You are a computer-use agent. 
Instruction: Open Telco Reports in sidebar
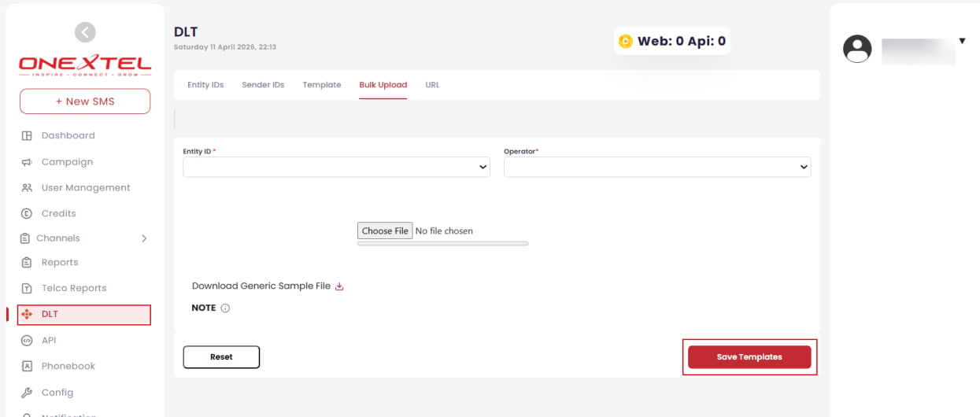tap(74, 288)
